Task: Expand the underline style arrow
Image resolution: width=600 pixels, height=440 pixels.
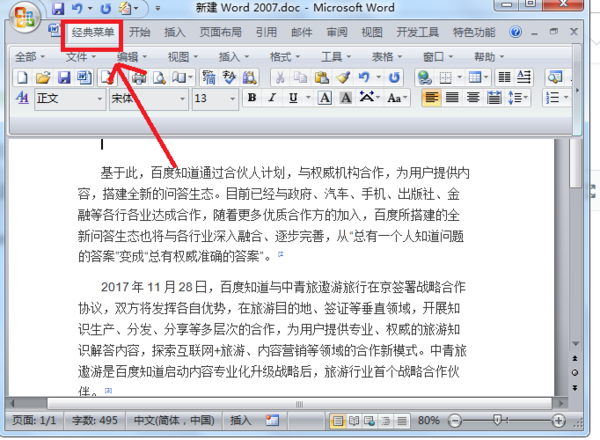Action: pyautogui.click(x=308, y=98)
